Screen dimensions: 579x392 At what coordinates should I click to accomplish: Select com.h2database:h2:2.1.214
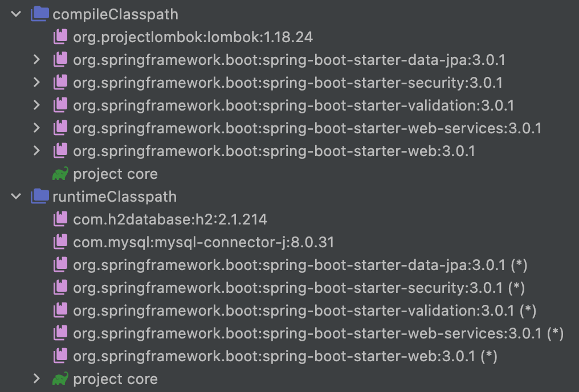click(170, 219)
